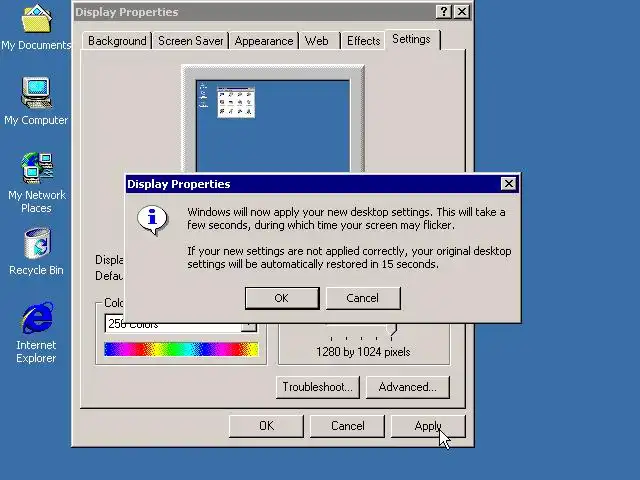
Task: Click the rainbow color palette bar
Action: tap(181, 349)
